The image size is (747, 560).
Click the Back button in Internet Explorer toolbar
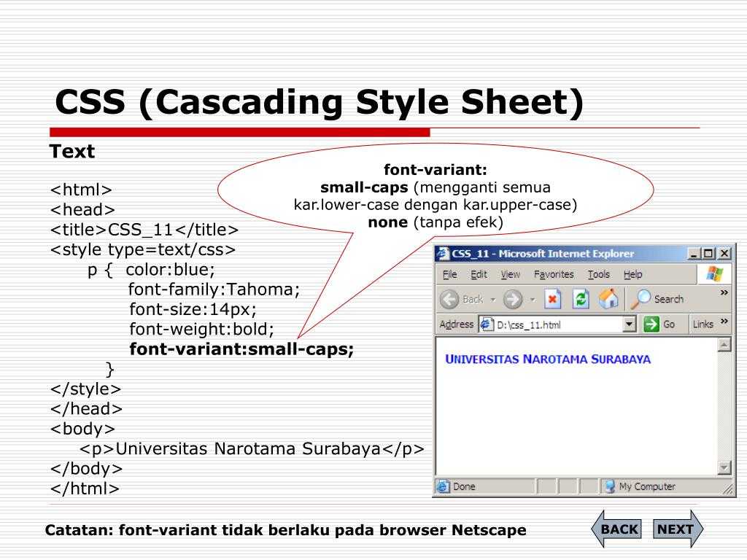[462, 300]
